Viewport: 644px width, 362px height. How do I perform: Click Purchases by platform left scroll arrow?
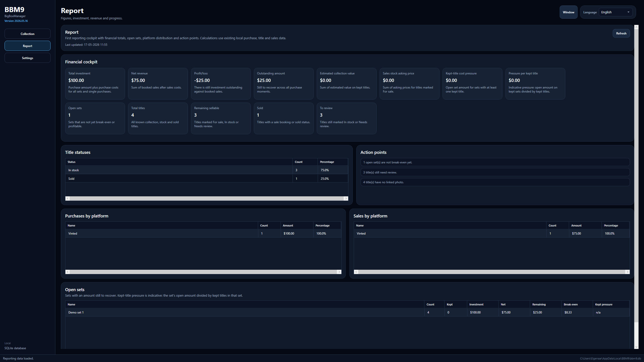pyautogui.click(x=67, y=272)
